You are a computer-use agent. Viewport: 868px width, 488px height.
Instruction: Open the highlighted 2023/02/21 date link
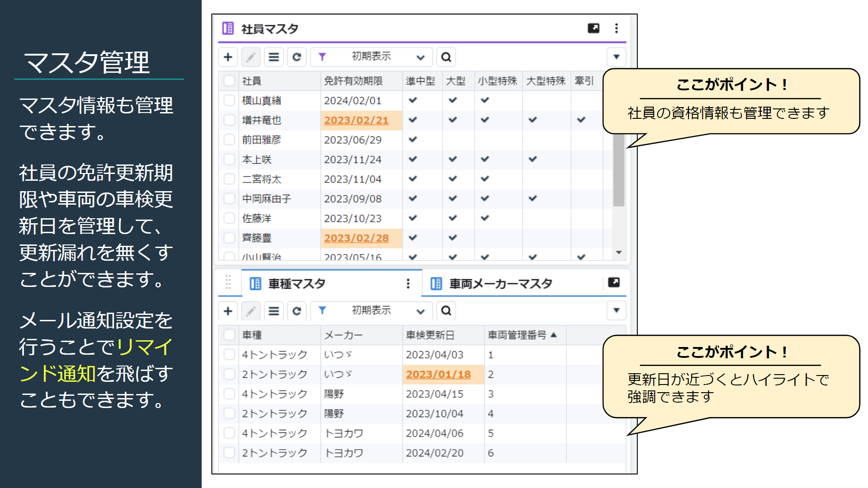click(356, 120)
